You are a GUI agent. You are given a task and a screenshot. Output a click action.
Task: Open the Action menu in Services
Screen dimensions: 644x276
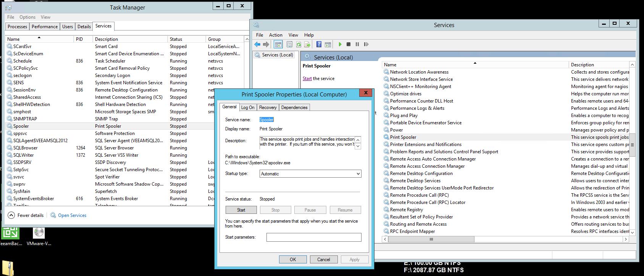[276, 35]
